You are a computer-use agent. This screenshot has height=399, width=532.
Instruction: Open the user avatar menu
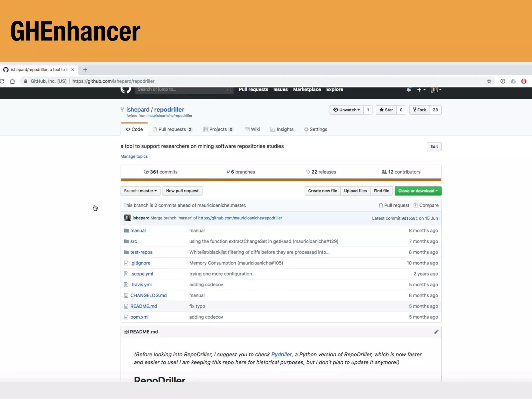click(x=436, y=90)
